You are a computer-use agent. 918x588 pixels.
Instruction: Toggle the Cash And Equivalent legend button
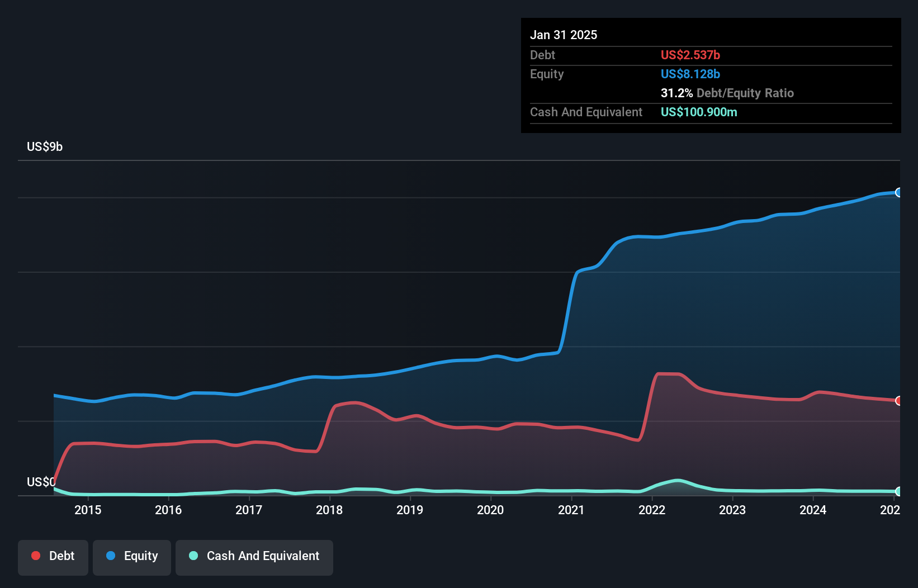tap(254, 557)
